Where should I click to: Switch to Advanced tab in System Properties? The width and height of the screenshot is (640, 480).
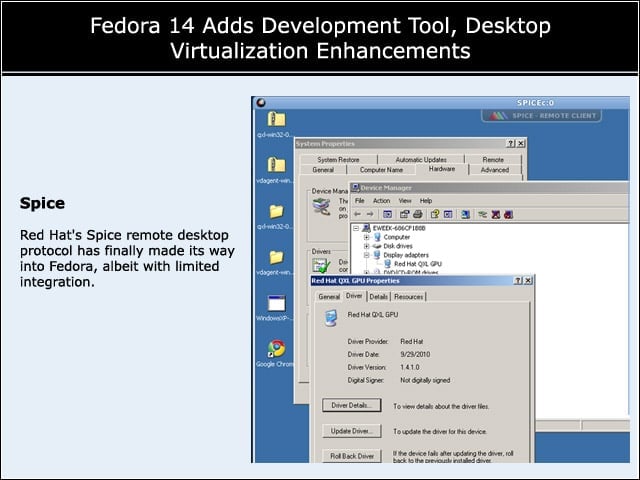(495, 170)
